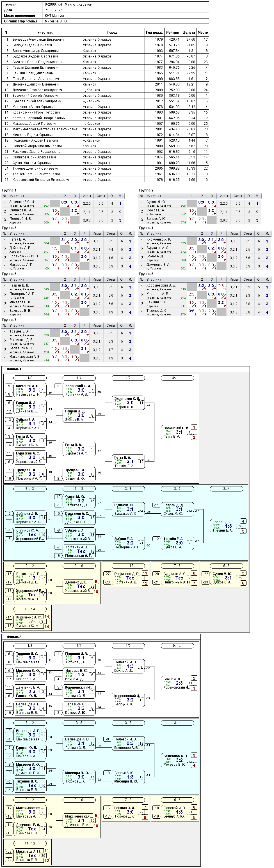Viewport: 274px width, 868px height.
Task: Select the date value "21.03.2026"
Action: (54, 10)
